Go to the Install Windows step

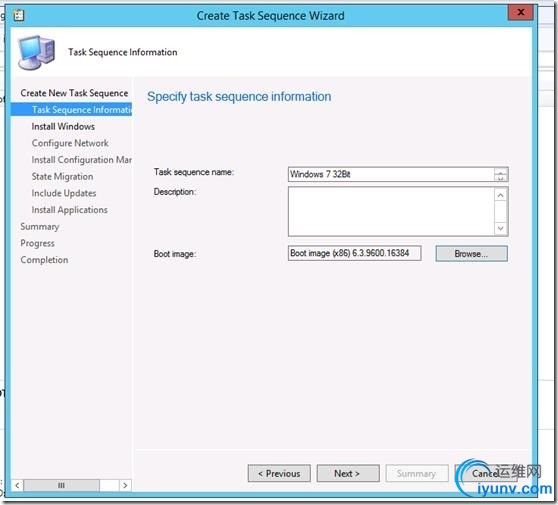point(63,126)
